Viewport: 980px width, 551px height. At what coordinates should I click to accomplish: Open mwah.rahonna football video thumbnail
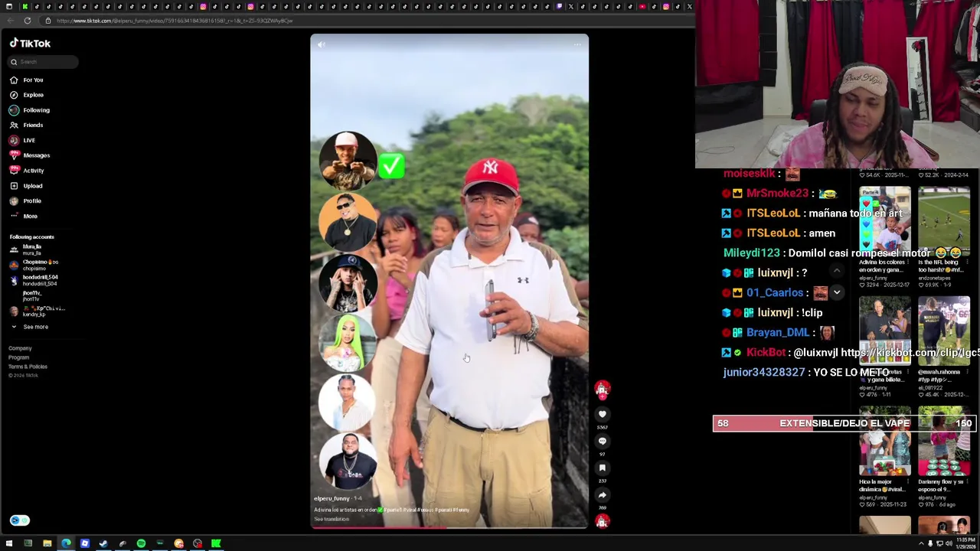pyautogui.click(x=944, y=331)
